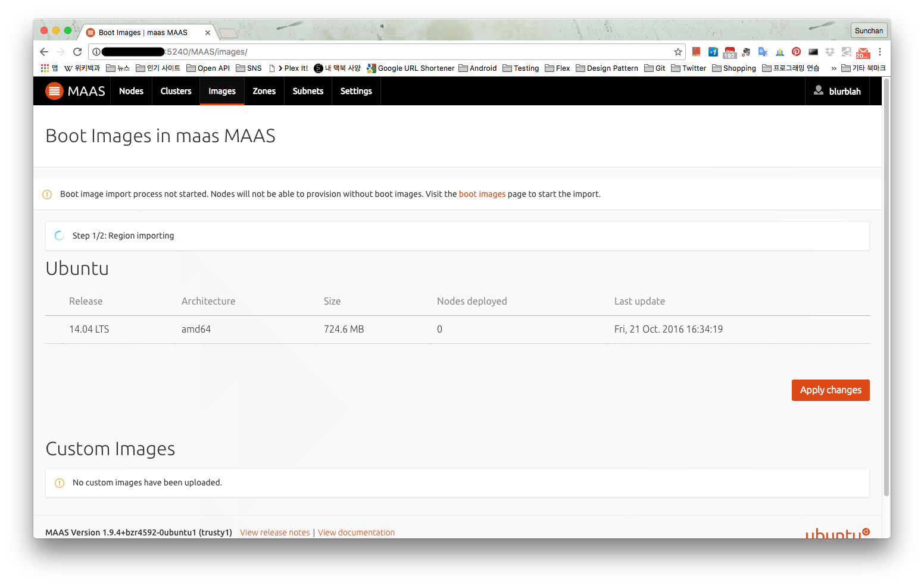Viewport: 924px width, 586px height.
Task: Open the 내 맥북 사양 bookmark
Action: 337,68
